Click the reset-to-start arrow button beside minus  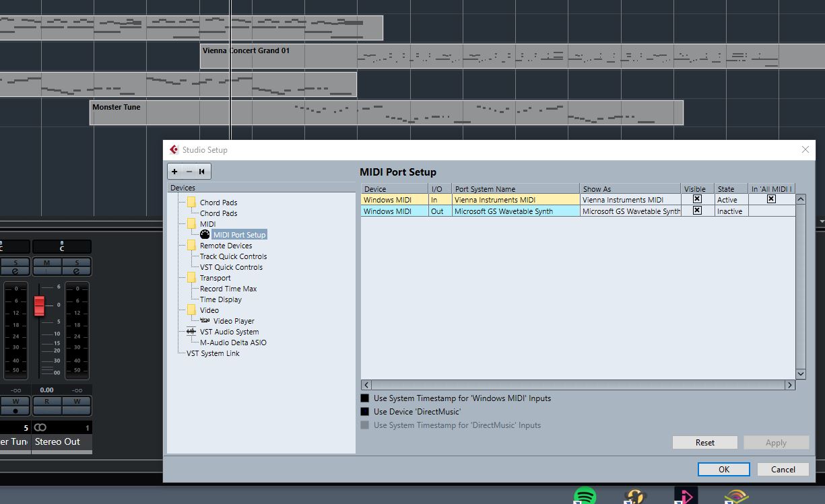[202, 172]
